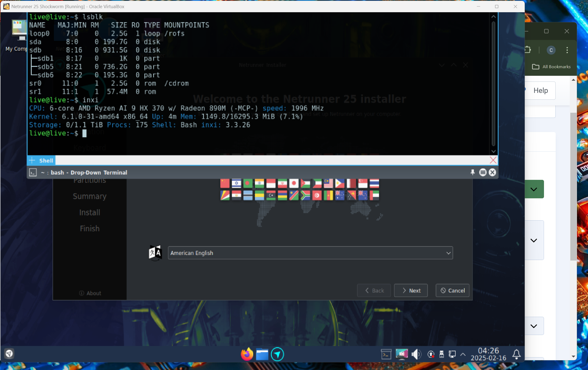Viewport: 588px width, 370px height.
Task: Click the software updates tray icon
Action: click(431, 354)
